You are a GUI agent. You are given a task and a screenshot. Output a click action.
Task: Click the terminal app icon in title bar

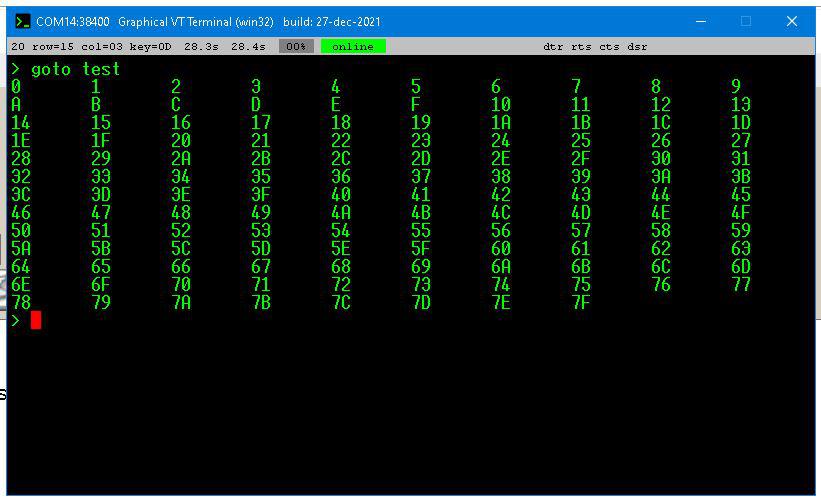tap(22, 21)
